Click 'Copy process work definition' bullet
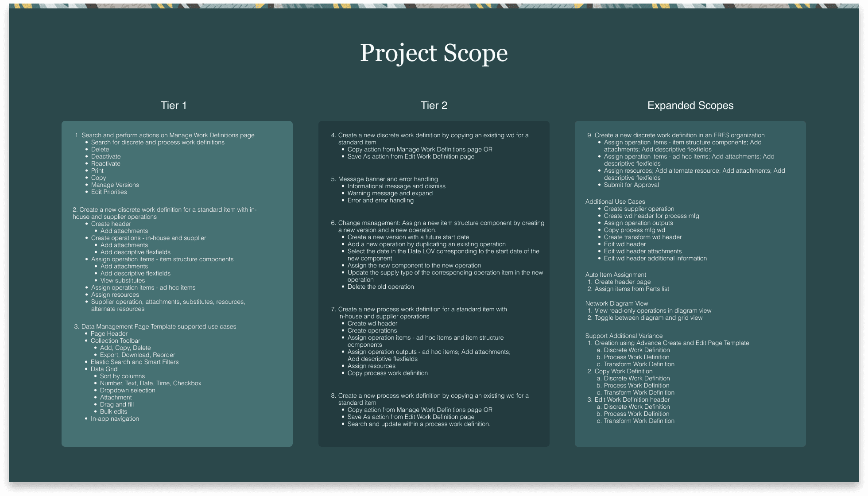Screen dimensions: 868x496 [387, 373]
